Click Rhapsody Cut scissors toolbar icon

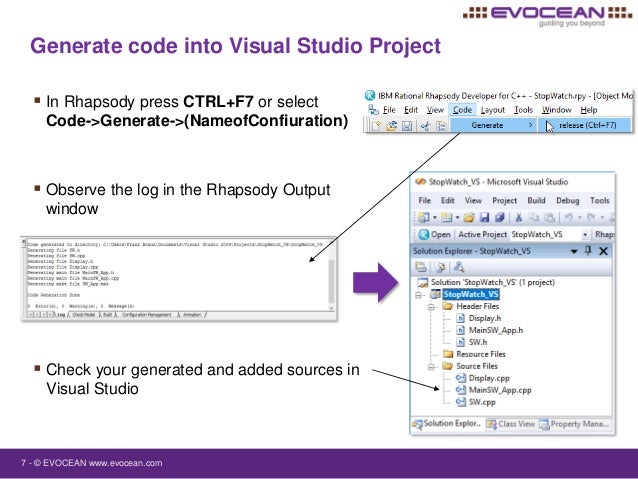pyautogui.click(x=426, y=126)
